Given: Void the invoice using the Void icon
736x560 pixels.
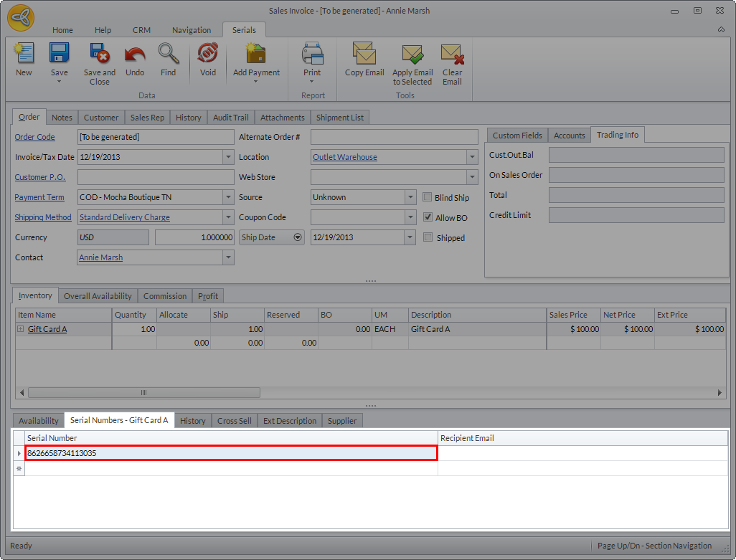Looking at the screenshot, I should click(x=207, y=55).
